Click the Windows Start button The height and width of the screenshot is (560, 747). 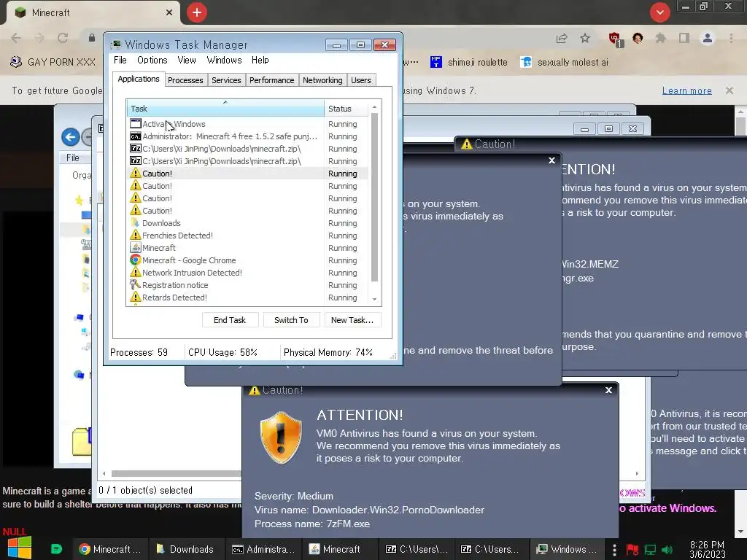20,548
